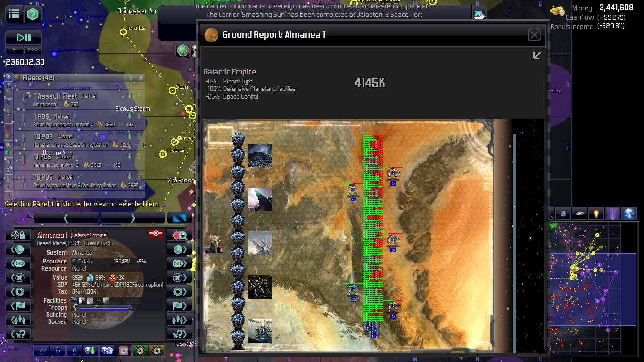Click skull with globe action button
Image resolution: width=644 pixels, height=362 pixels.
[107, 351]
